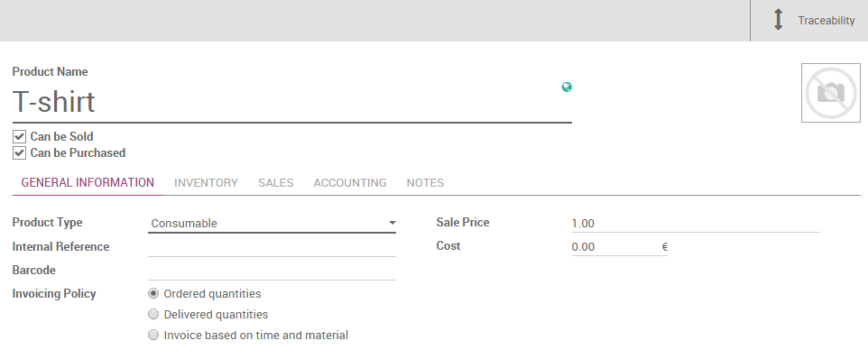Focus the Internal Reference field
Image resolution: width=868 pixels, height=359 pixels.
272,247
